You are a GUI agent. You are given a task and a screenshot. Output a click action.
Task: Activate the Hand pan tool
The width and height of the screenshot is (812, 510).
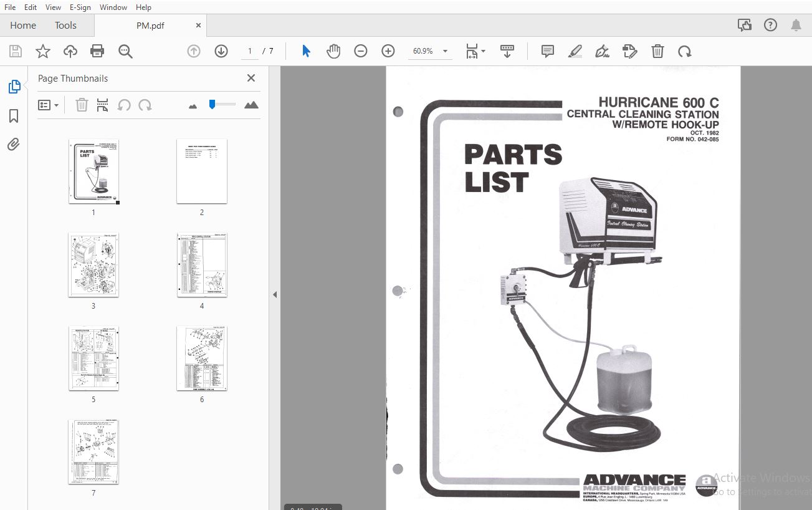pyautogui.click(x=333, y=51)
